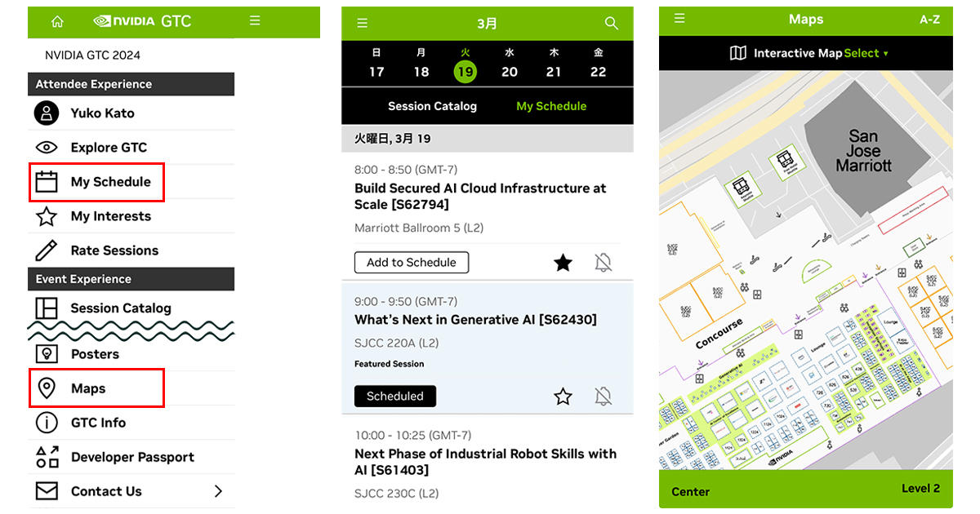Toggle bell notification for Build Secured AI session
Viewport: 980px width, 514px height.
tap(604, 263)
